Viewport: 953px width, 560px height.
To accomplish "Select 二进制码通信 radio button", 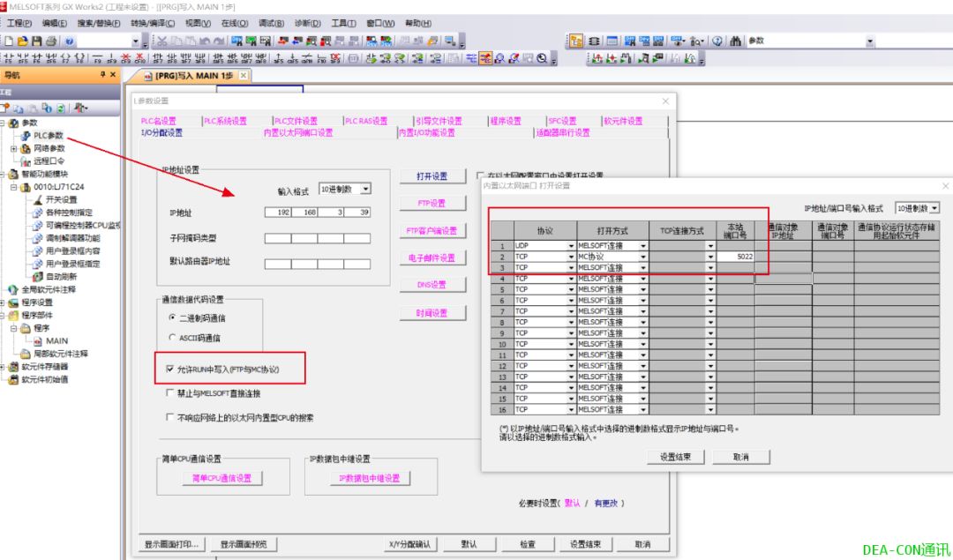I will coord(172,317).
